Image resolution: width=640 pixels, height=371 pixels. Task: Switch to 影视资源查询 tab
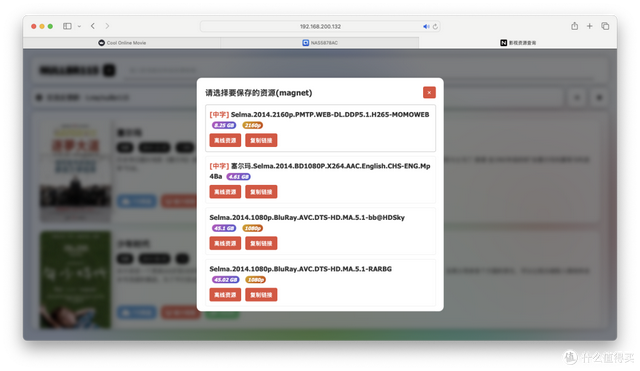coord(518,43)
